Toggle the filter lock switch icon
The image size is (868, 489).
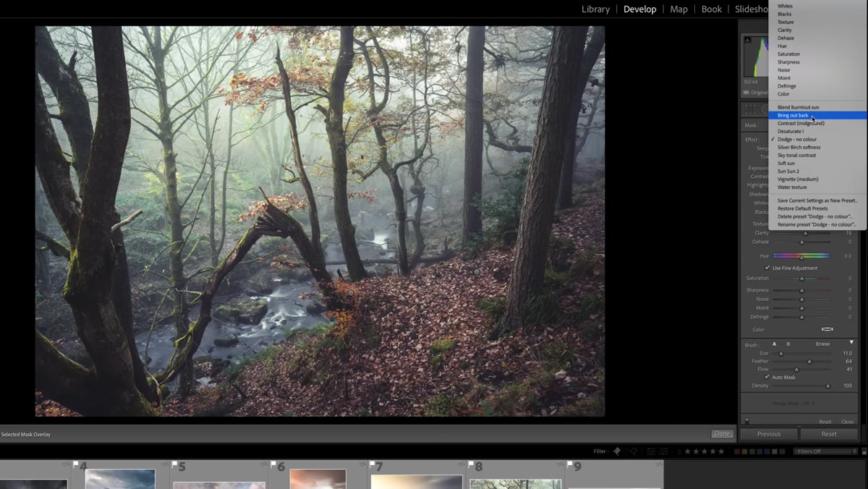[864, 451]
